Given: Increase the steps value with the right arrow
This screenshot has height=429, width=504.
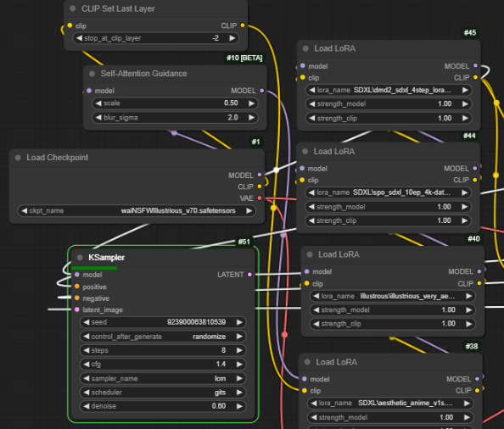Looking at the screenshot, I should coord(239,350).
